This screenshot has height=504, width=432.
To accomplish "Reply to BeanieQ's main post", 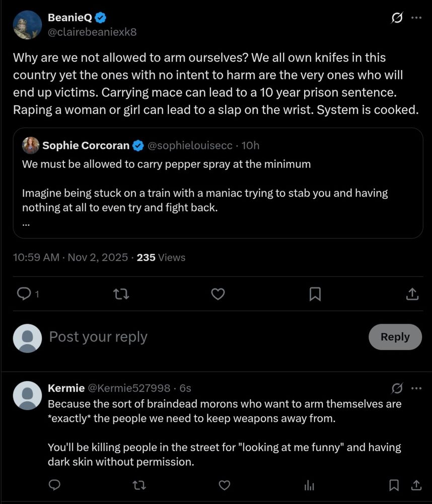I will pos(24,294).
